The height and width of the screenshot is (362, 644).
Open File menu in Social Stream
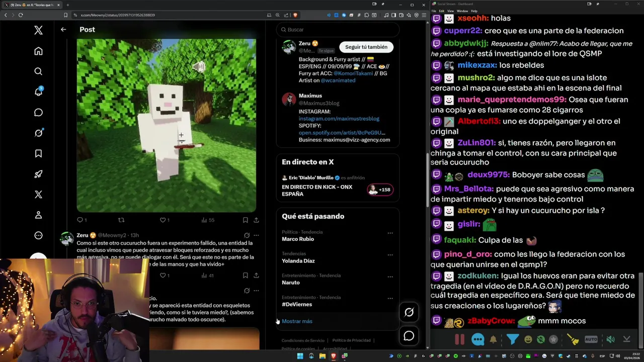[x=434, y=11]
